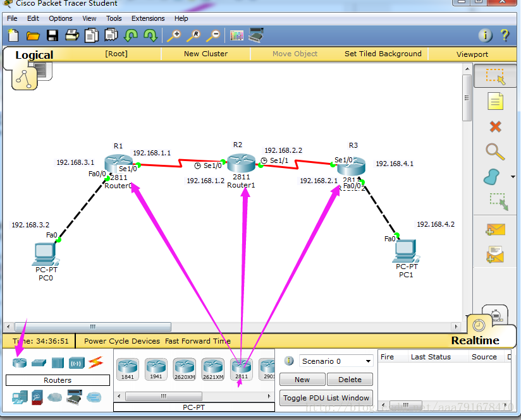Open the File menu
The width and height of the screenshot is (521, 420).
coord(12,18)
